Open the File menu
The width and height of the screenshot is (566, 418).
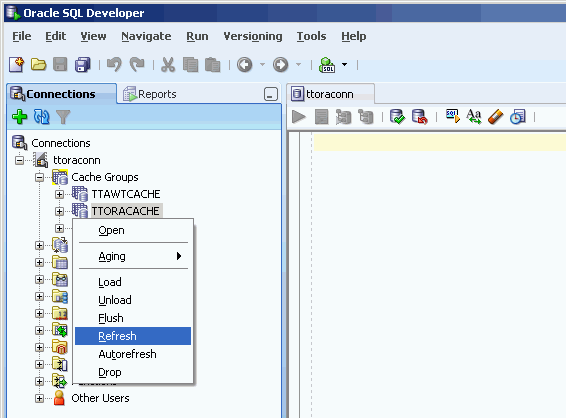click(x=22, y=36)
